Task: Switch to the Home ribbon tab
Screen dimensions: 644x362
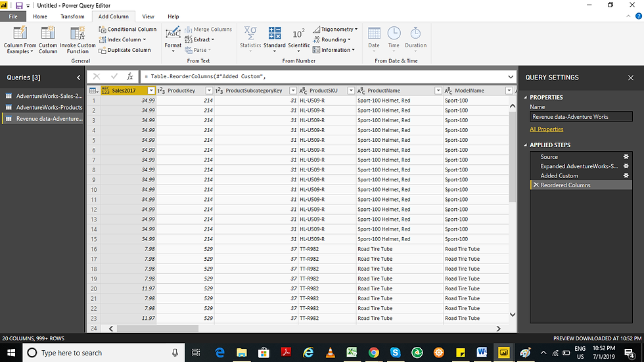Action: (40, 16)
